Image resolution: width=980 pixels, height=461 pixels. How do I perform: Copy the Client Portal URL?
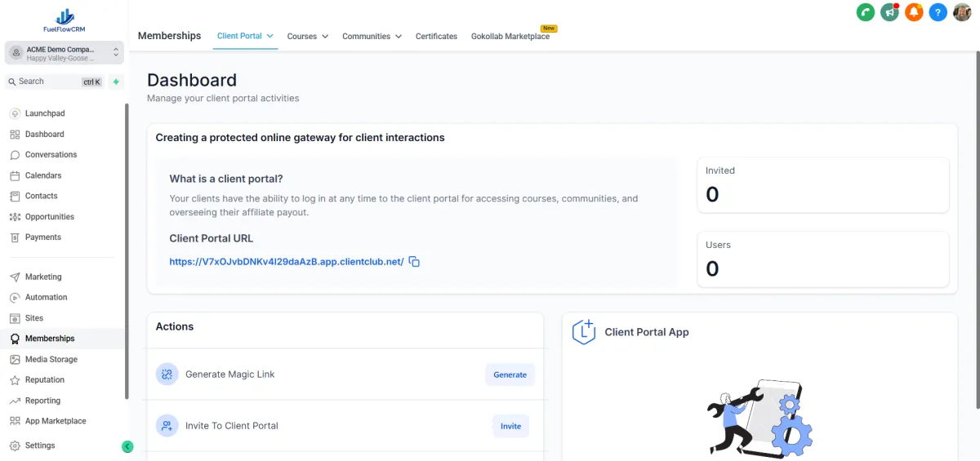(x=414, y=262)
